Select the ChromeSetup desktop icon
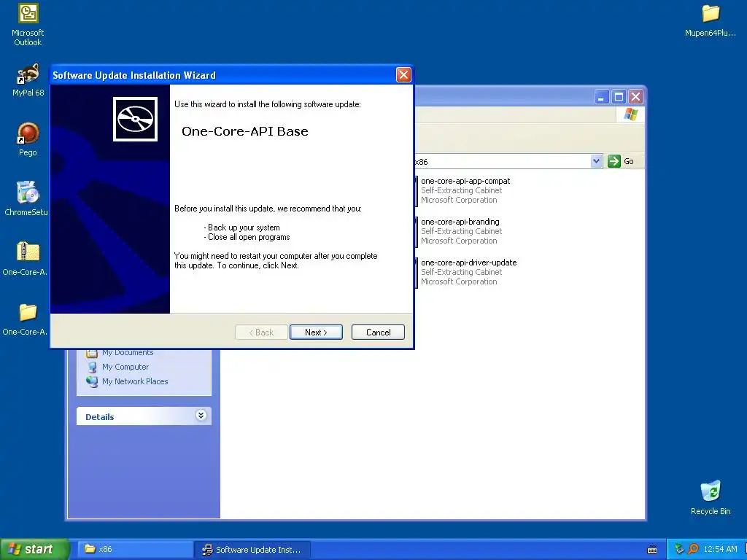The width and height of the screenshot is (747, 560). pos(27,198)
